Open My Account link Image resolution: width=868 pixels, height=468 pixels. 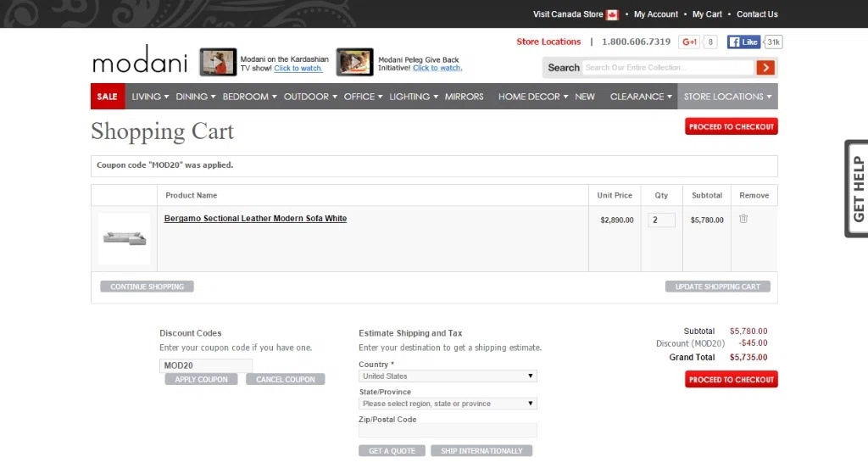click(655, 14)
